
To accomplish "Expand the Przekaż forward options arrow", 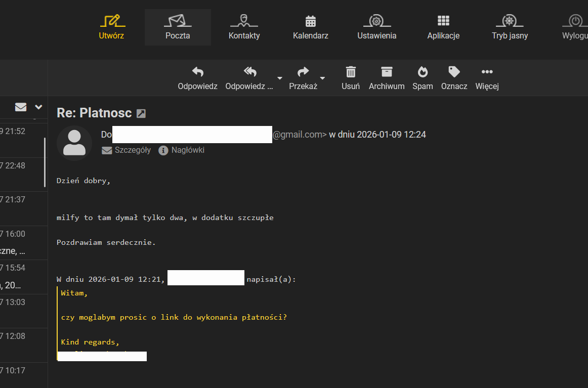I will (322, 78).
